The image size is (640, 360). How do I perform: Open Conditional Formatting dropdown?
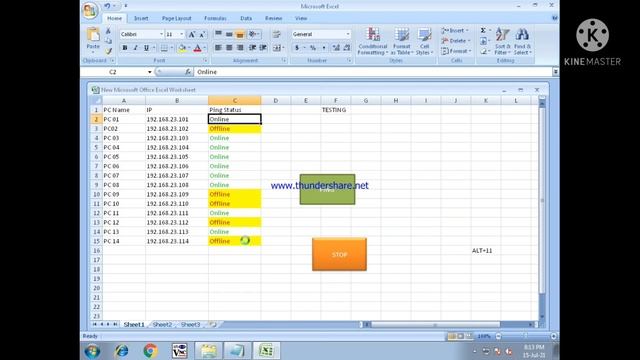373,41
